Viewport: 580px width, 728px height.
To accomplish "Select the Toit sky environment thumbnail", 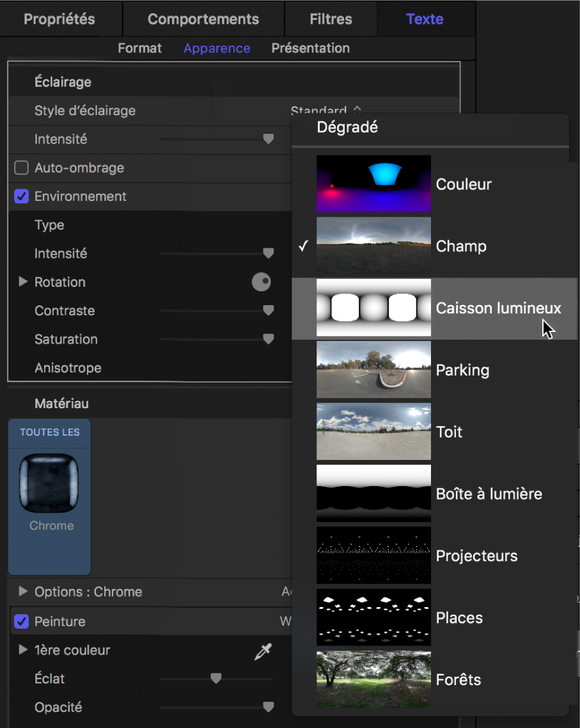I will click(x=373, y=432).
